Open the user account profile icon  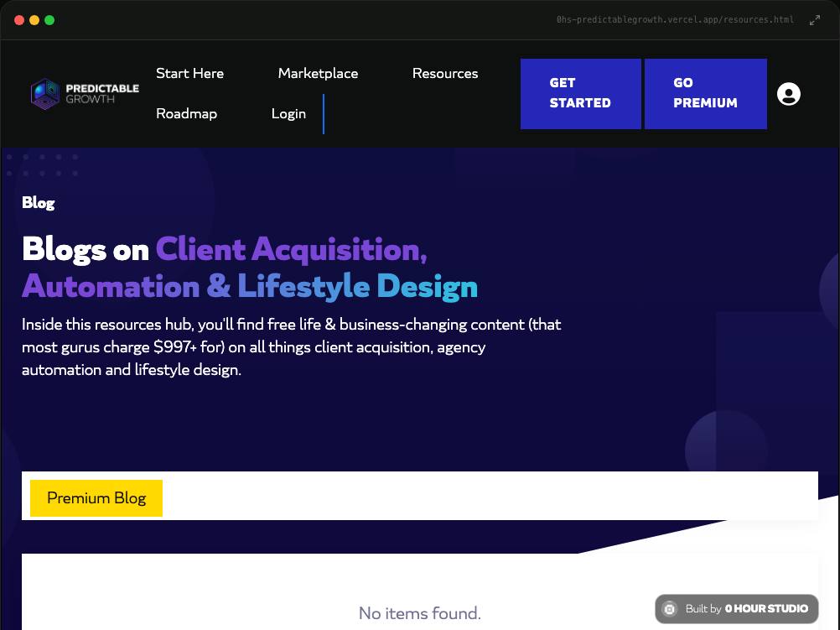pos(789,94)
